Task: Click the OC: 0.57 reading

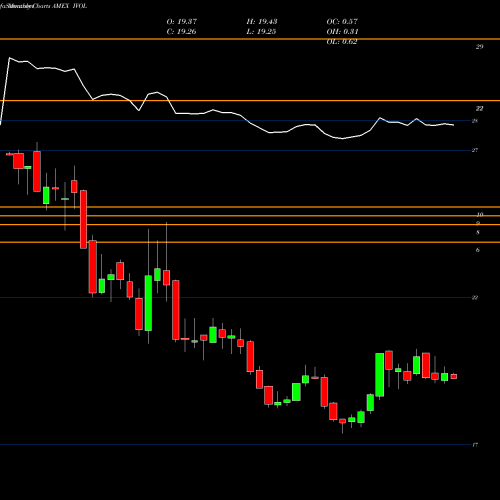Action: pos(342,22)
